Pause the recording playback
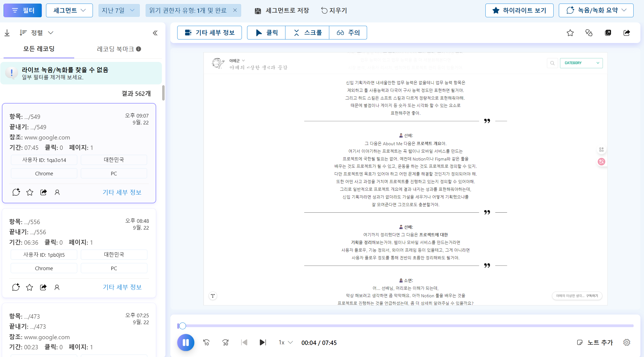 [x=185, y=342]
